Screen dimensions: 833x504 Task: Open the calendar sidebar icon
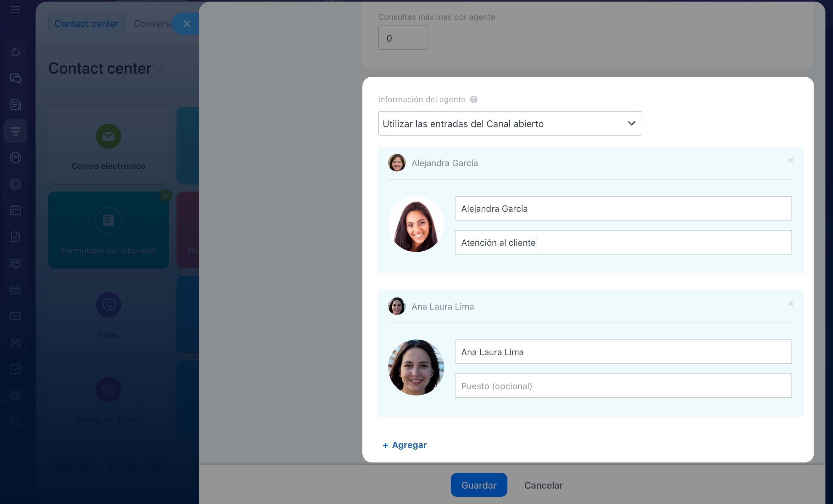click(15, 210)
